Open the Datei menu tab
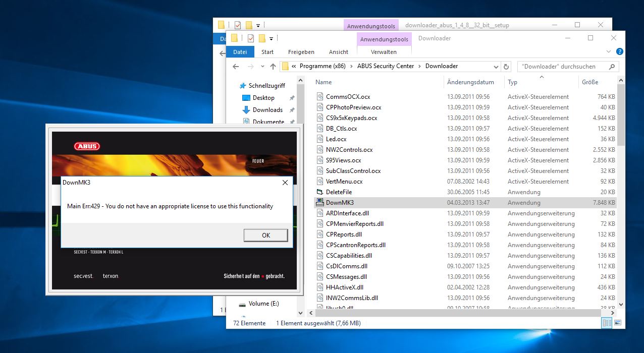 click(240, 52)
